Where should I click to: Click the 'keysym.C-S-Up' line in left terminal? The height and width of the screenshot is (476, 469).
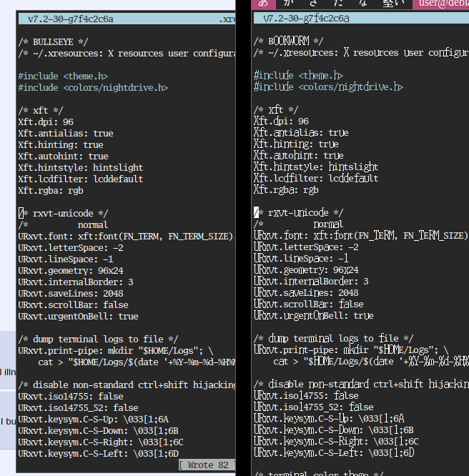(93, 420)
